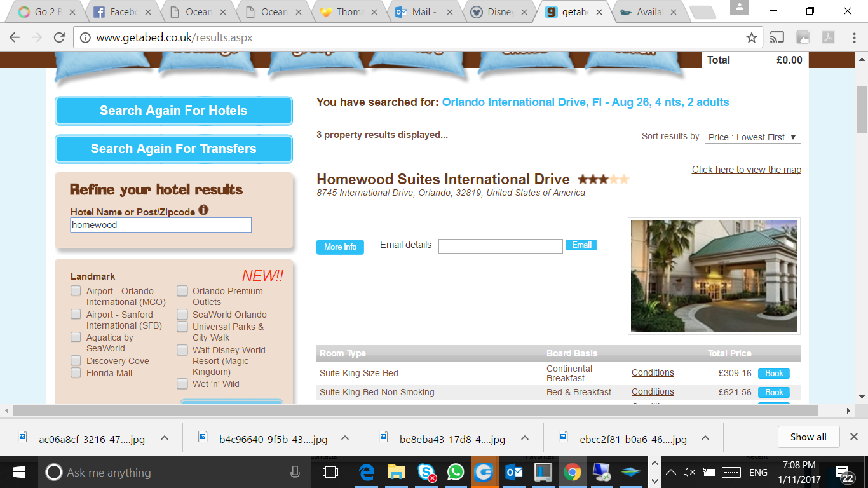Expand options for ebcc2f81 download
This screenshot has width=868, height=488.
coord(705,437)
